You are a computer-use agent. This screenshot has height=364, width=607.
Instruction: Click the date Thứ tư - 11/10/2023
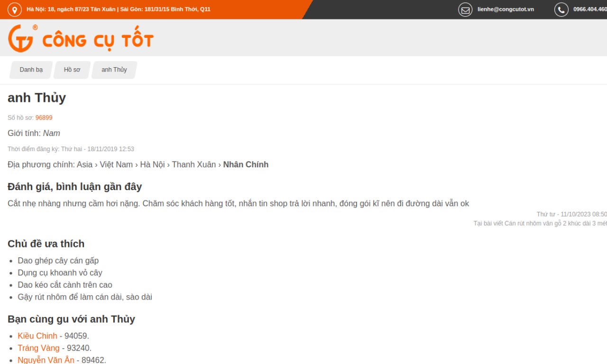click(x=572, y=214)
